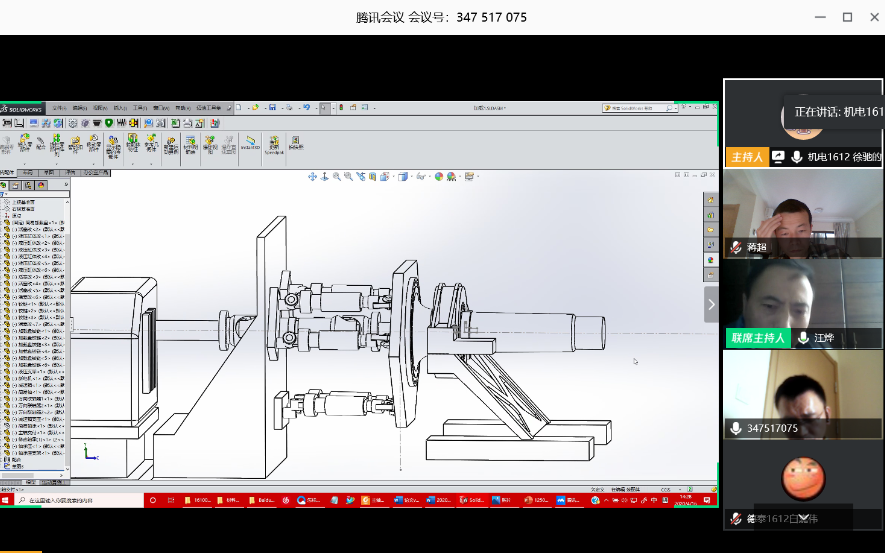885x553 pixels.
Task: Click the 主持人 host label
Action: [746, 157]
